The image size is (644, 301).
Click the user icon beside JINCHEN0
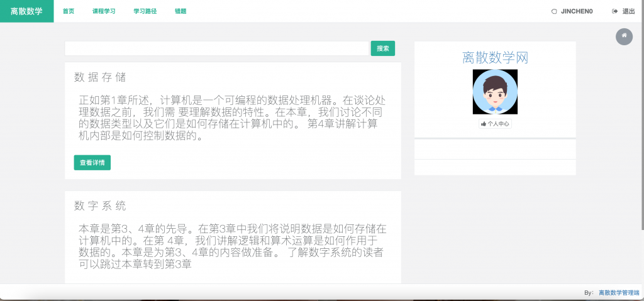point(553,11)
